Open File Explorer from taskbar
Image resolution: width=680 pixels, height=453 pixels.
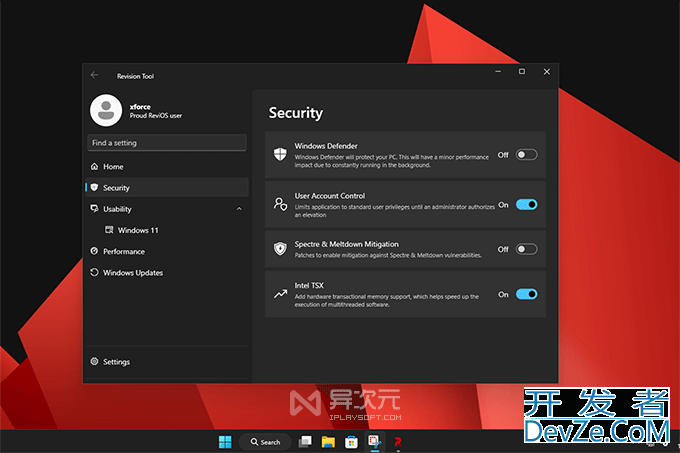tap(328, 442)
